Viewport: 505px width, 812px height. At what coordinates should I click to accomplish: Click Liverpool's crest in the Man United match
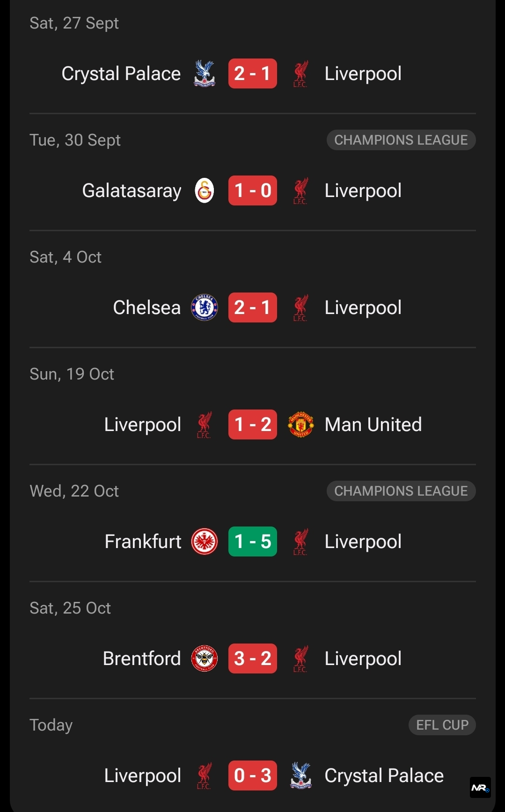(x=204, y=424)
